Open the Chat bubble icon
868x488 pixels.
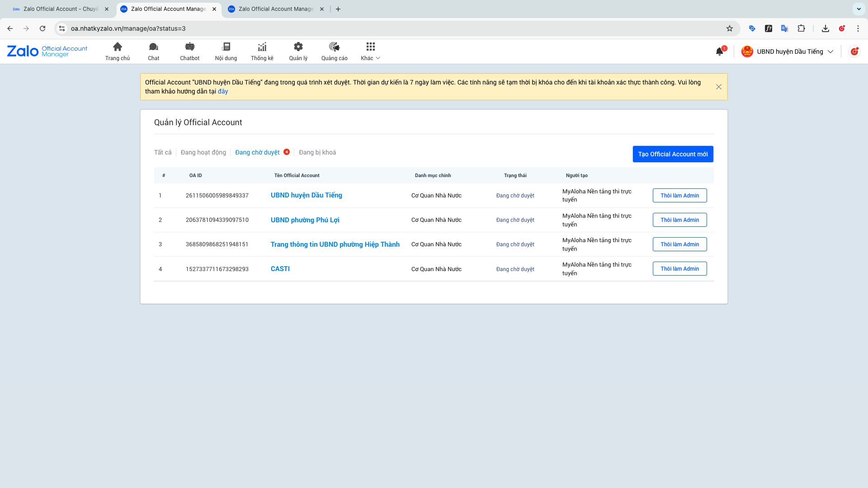point(154,47)
